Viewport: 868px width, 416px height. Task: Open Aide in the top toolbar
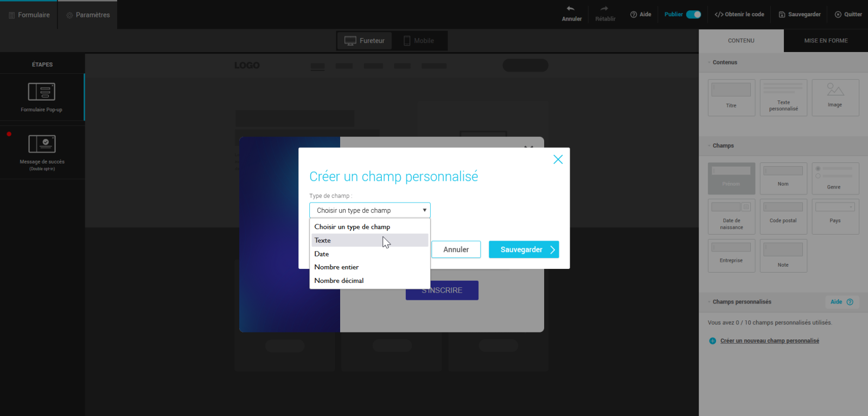point(641,15)
